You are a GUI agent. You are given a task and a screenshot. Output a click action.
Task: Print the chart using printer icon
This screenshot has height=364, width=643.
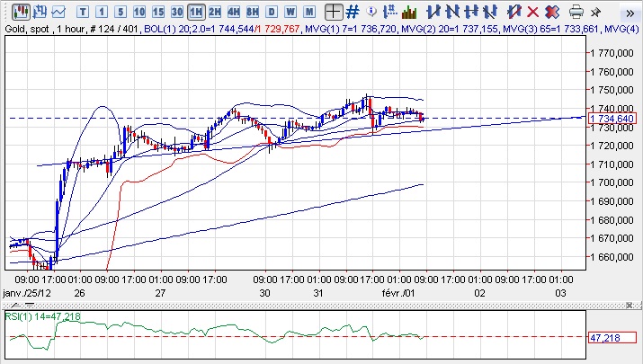click(x=576, y=12)
